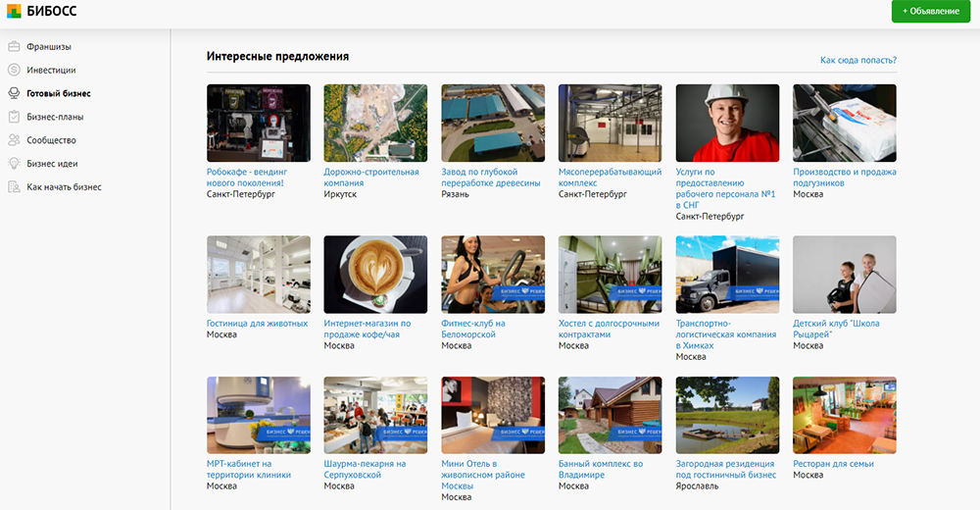Image resolution: width=980 pixels, height=510 pixels.
Task: Open the worker in white helmet photo
Action: click(727, 124)
